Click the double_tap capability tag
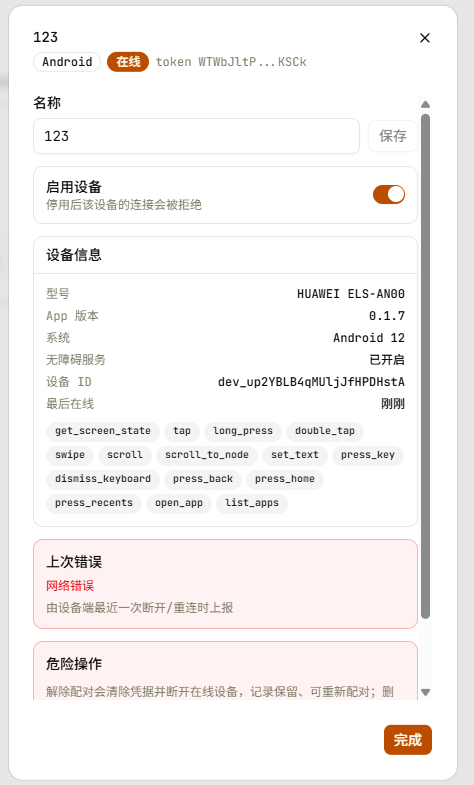This screenshot has height=785, width=474. click(325, 431)
